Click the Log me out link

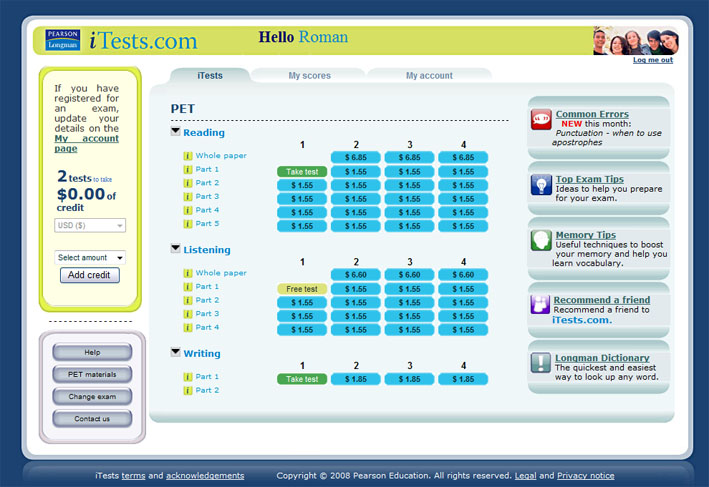pyautogui.click(x=652, y=60)
